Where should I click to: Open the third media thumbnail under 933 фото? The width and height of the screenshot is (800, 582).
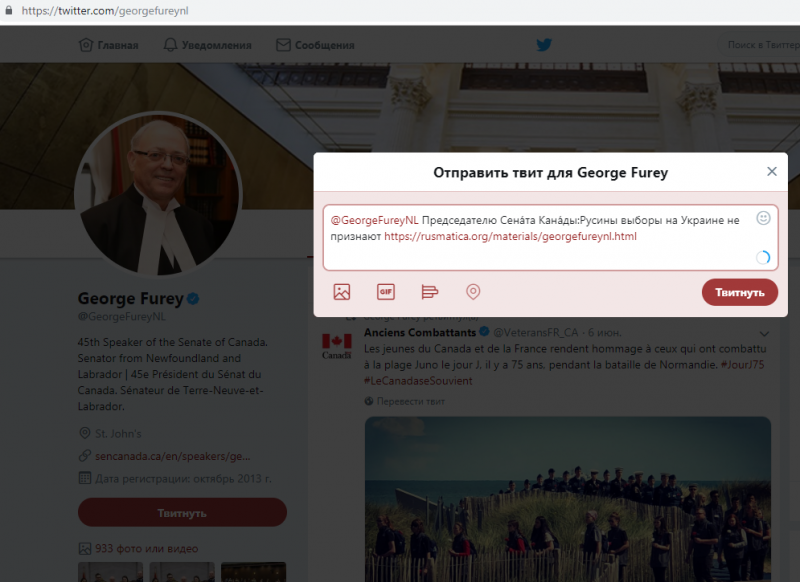[254, 572]
